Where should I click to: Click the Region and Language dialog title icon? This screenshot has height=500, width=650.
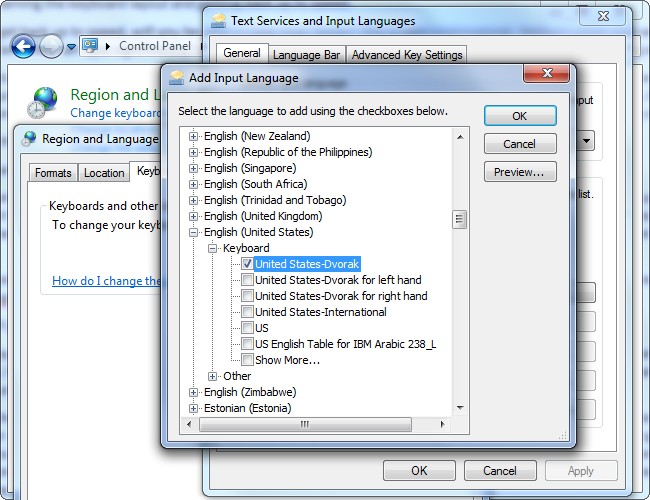pos(29,138)
